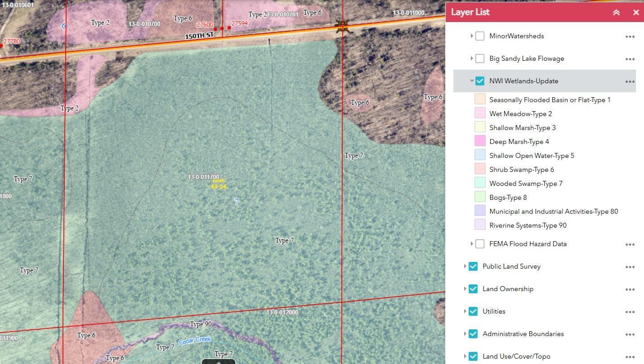Image resolution: width=644 pixels, height=364 pixels.
Task: Uncheck the Land Use/Cover/Topo layer
Action: pyautogui.click(x=473, y=356)
